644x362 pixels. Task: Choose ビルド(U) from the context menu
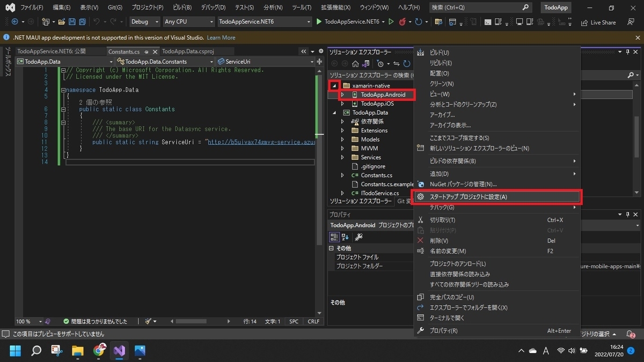[x=497, y=53]
